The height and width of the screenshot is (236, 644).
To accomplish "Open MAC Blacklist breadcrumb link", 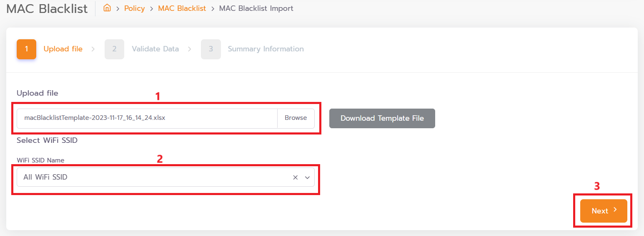I will tap(182, 8).
